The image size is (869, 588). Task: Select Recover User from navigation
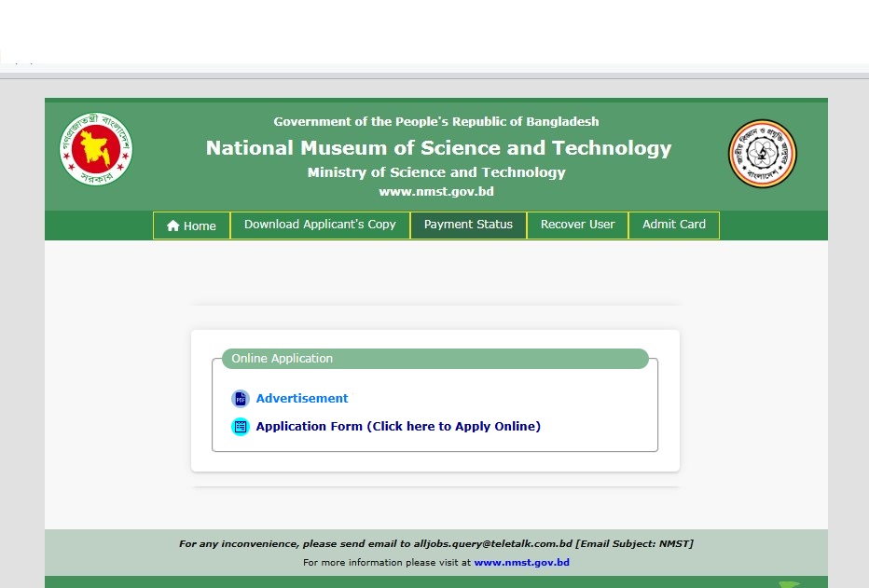tap(577, 225)
